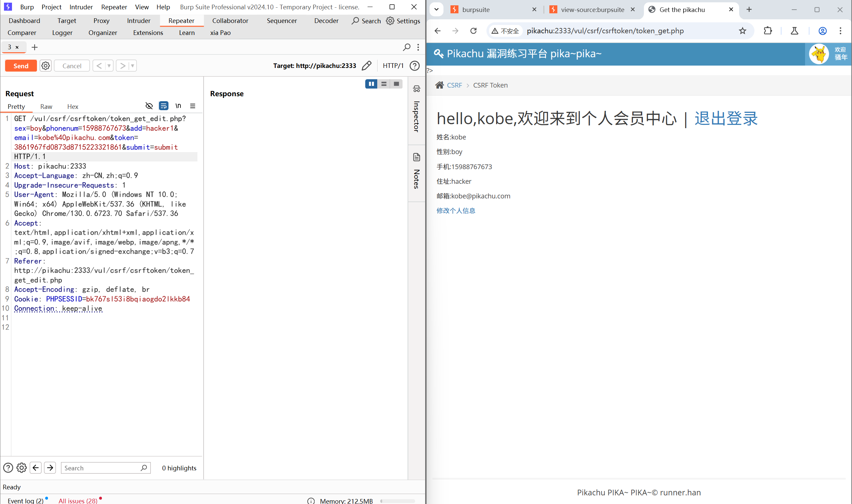Switch request view to Hex
The image size is (852, 504).
73,106
